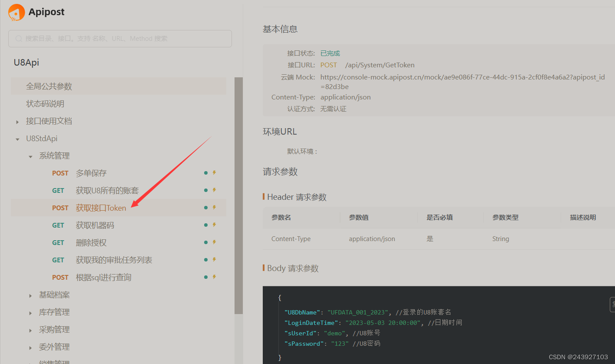The height and width of the screenshot is (364, 615).
Task: Click the 参数类型 column header
Action: pyautogui.click(x=506, y=217)
